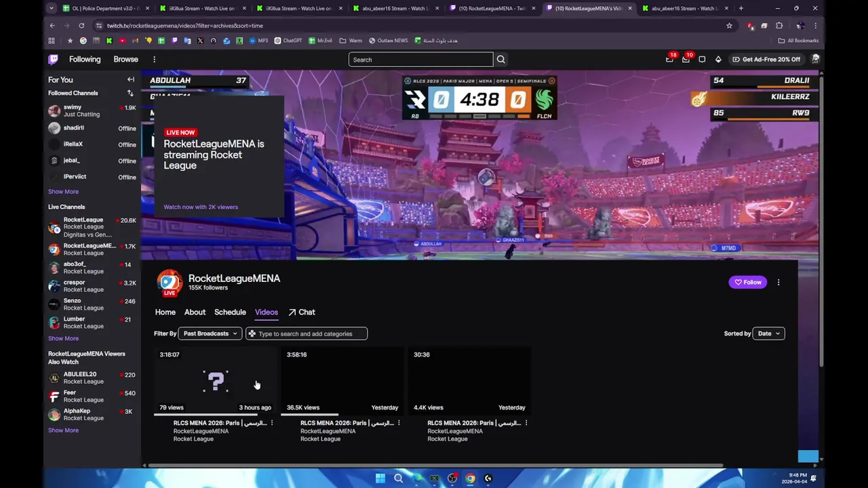Click the browser back arrow
This screenshot has height=488, width=868.
52,26
